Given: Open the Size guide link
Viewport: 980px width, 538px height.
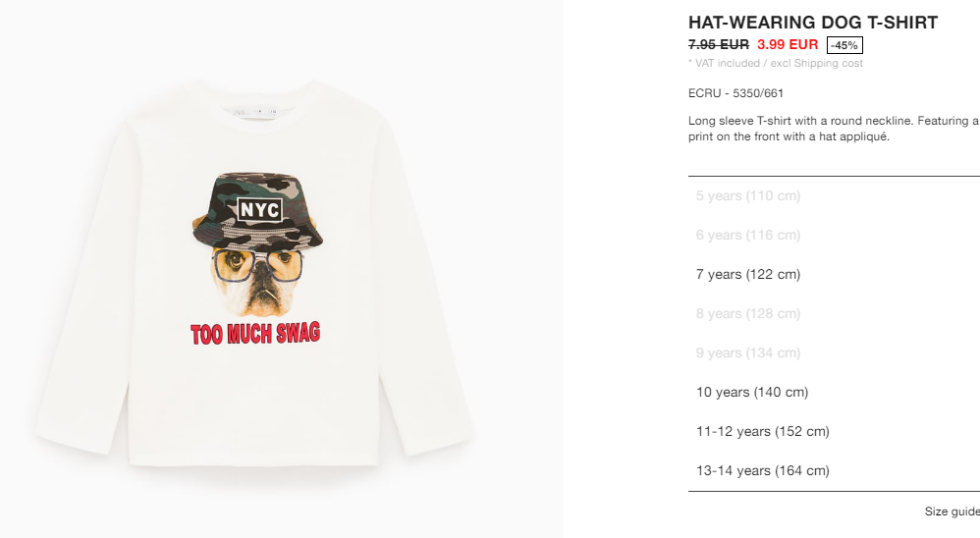Looking at the screenshot, I should [x=952, y=511].
